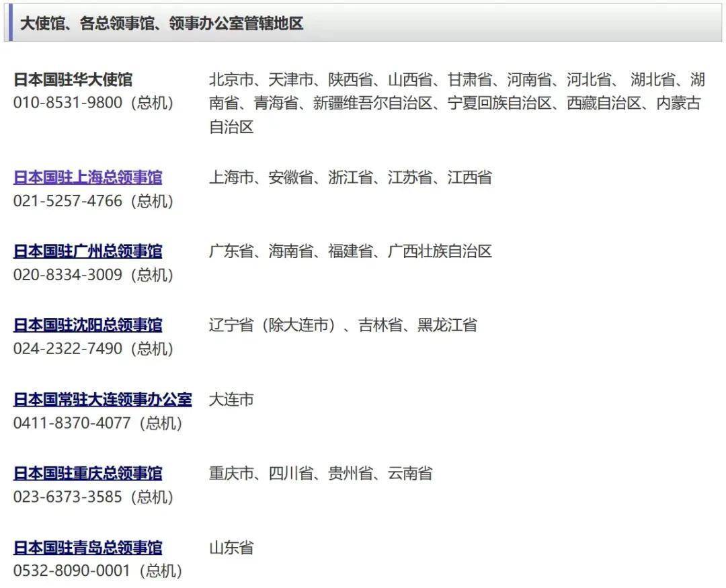The image size is (726, 588).
Task: Open the 日本国驻上海总领事馆 link
Action: click(x=87, y=177)
